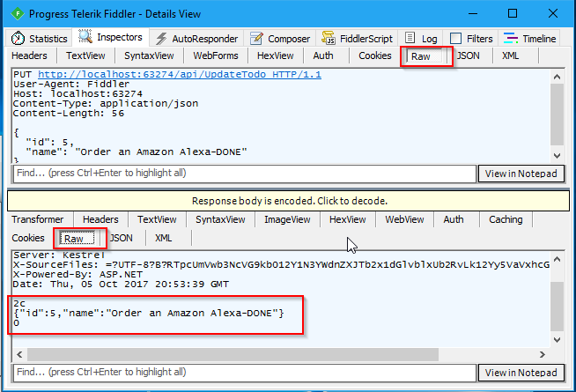576x392 pixels.
Task: Click 'Response body is encoded' decode bar
Action: click(289, 201)
